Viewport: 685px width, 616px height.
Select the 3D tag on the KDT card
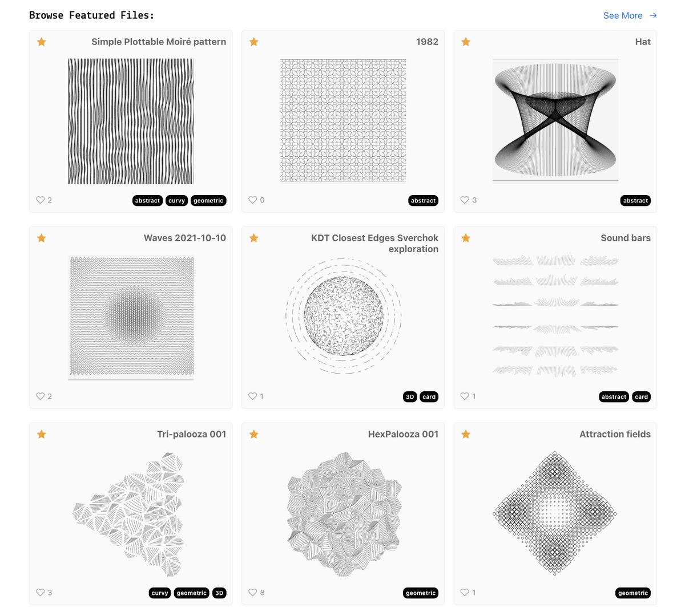(x=409, y=396)
